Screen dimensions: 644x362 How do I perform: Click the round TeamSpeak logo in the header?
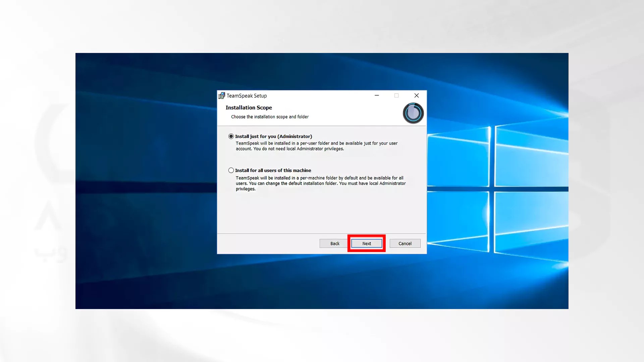pyautogui.click(x=413, y=113)
